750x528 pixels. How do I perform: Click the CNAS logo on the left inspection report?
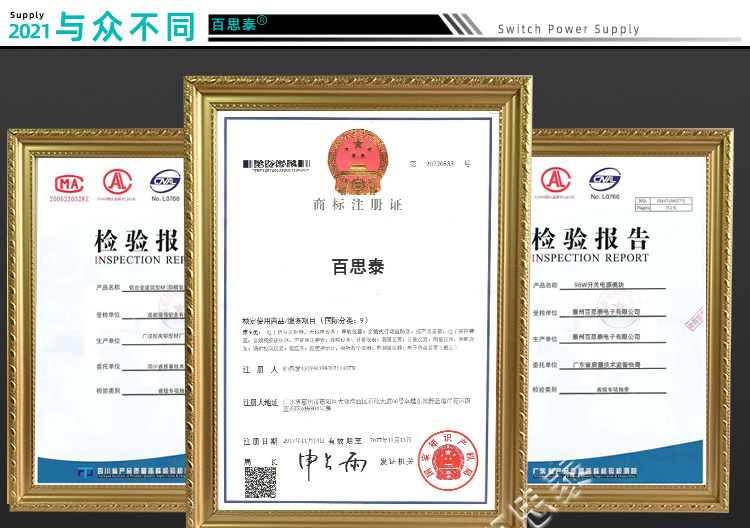(x=165, y=181)
